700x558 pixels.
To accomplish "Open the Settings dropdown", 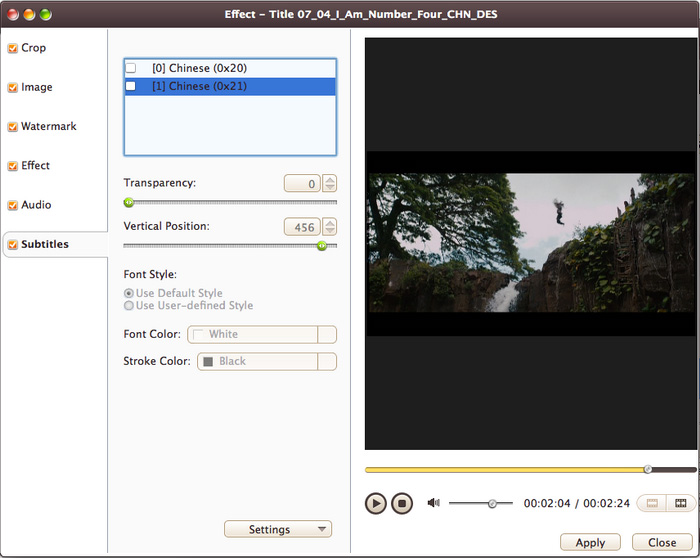I will pos(277,529).
